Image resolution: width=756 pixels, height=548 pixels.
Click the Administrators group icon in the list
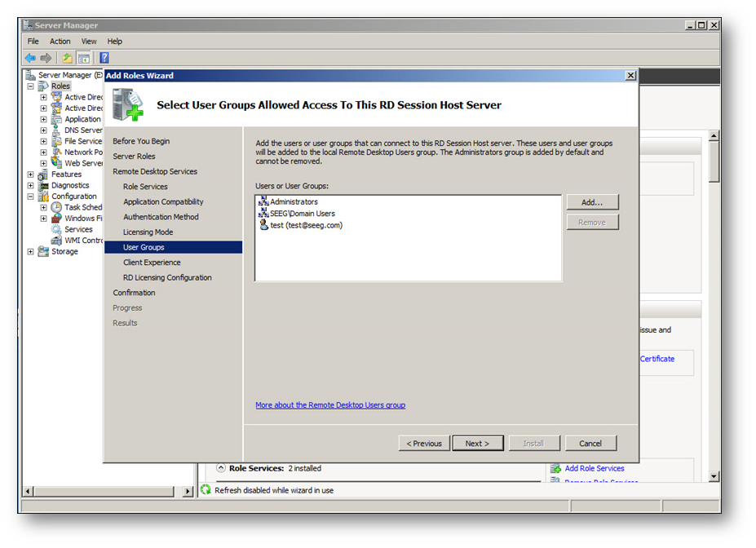pos(263,201)
